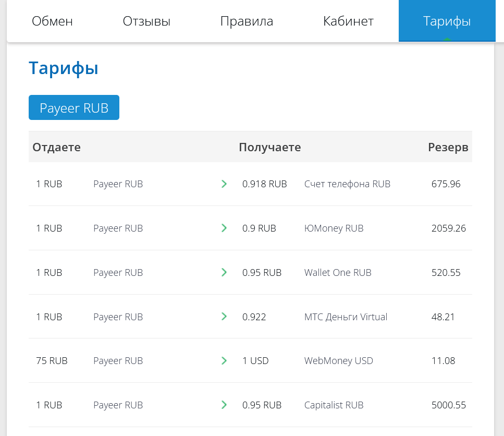Click the reserve value 5000.55

tap(448, 405)
